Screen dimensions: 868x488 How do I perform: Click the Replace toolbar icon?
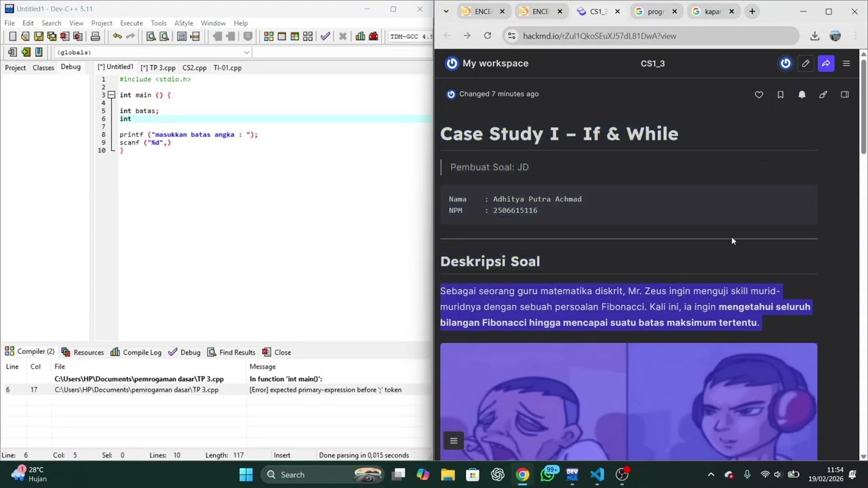164,37
